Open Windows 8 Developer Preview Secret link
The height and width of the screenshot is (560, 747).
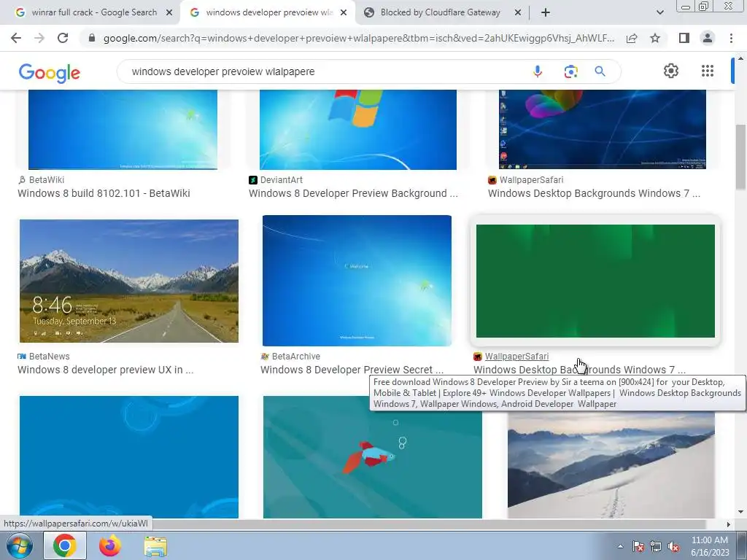[352, 370]
